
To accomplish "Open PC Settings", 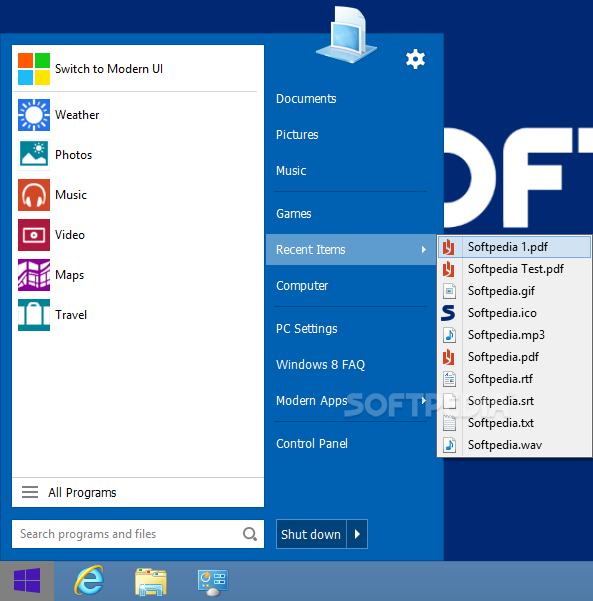I will [x=307, y=329].
